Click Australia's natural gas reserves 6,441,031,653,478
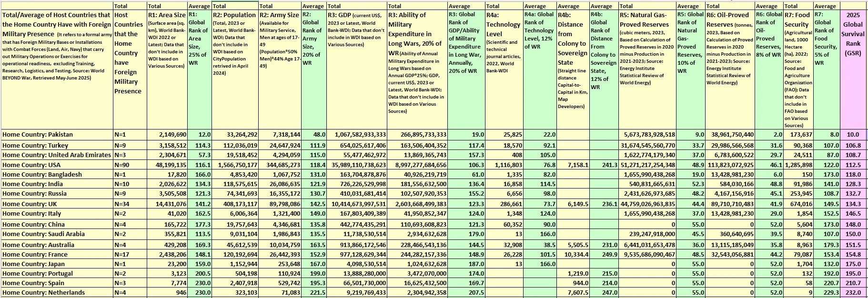This screenshot has height=298, width=868. click(x=647, y=245)
